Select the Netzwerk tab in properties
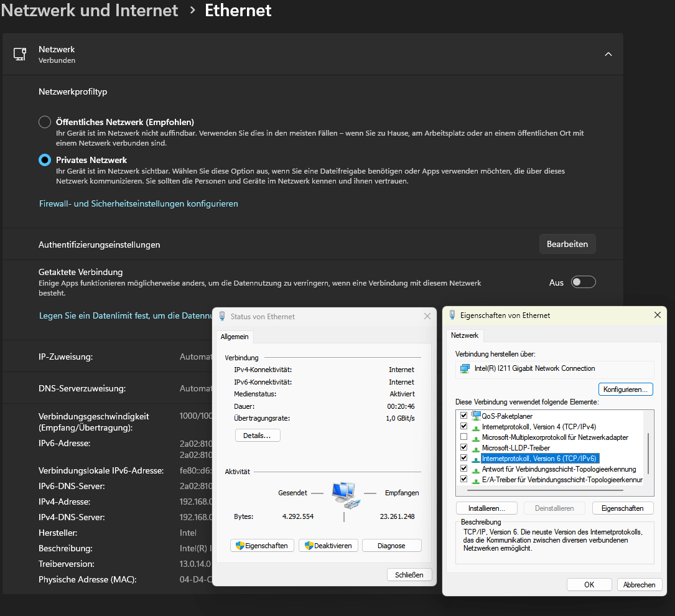 [x=465, y=335]
